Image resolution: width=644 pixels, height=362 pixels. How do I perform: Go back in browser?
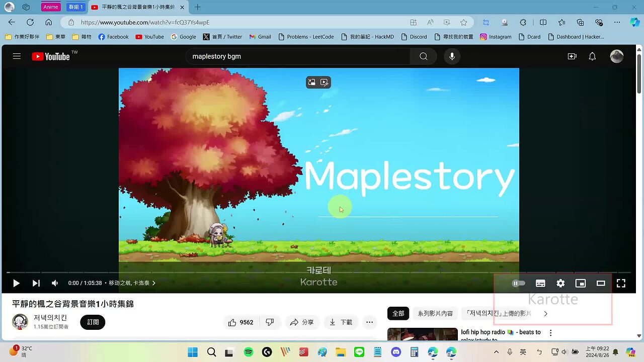coord(12,22)
